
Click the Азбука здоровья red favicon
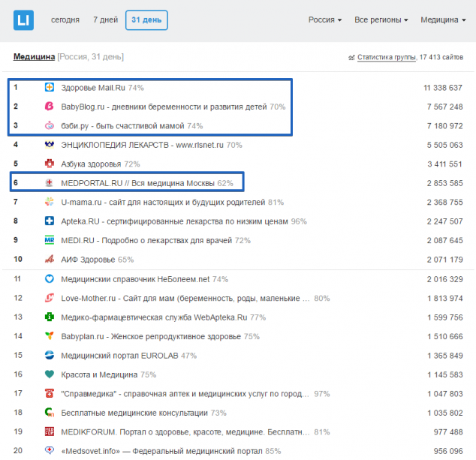point(50,164)
